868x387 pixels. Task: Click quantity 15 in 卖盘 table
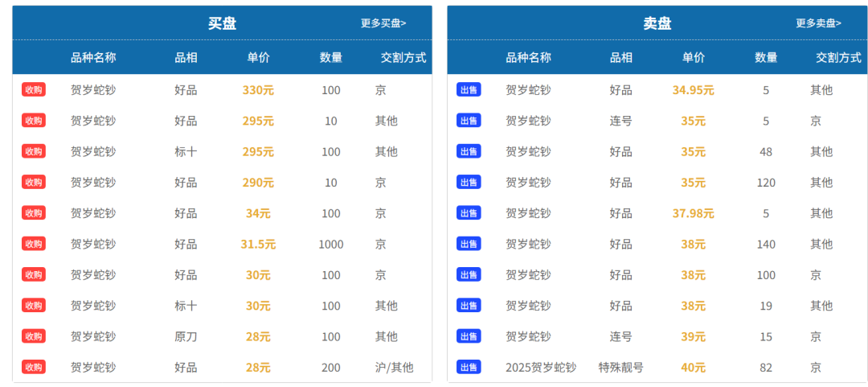[x=766, y=336]
